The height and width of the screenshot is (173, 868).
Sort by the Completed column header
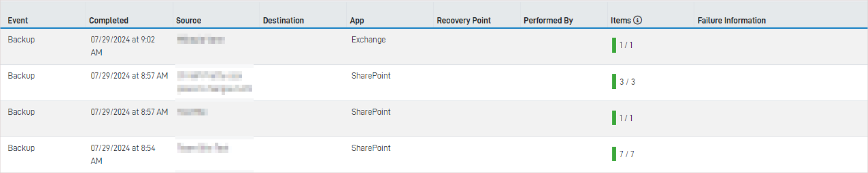tap(108, 20)
